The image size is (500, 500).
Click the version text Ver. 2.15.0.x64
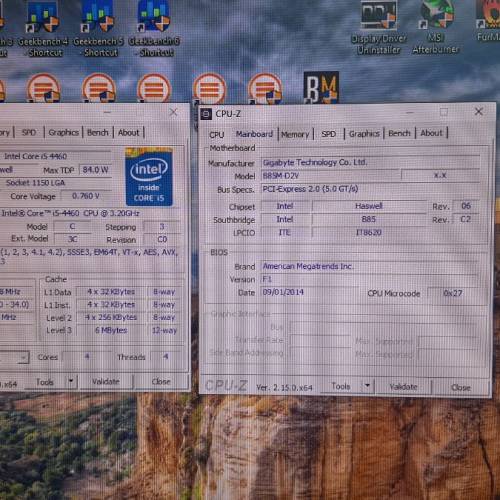pyautogui.click(x=284, y=388)
